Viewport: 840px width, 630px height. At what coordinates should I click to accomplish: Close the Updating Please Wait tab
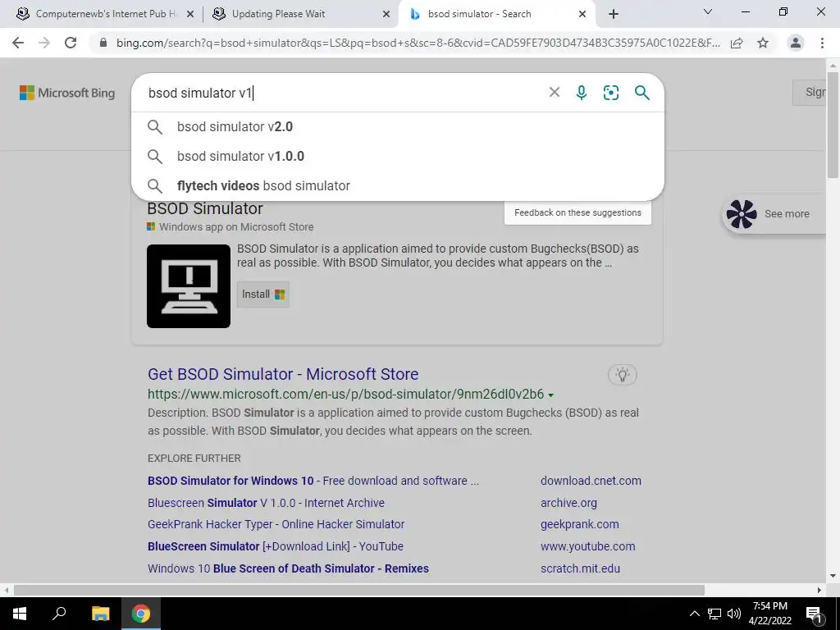(x=386, y=15)
